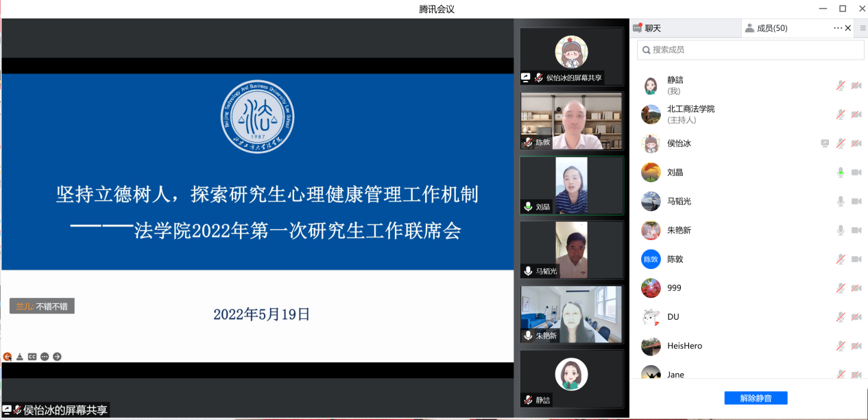Open the side panel hamburger menu

[863, 28]
